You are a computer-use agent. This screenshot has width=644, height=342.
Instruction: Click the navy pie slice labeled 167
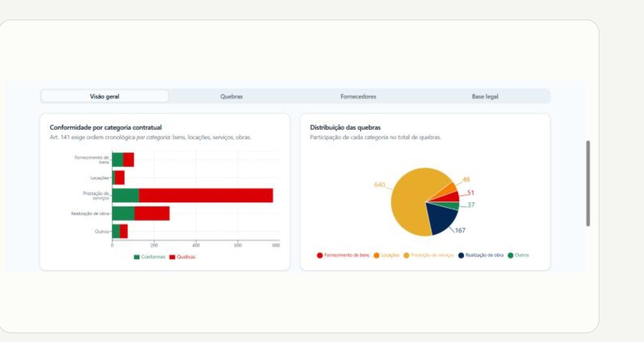[442, 219]
